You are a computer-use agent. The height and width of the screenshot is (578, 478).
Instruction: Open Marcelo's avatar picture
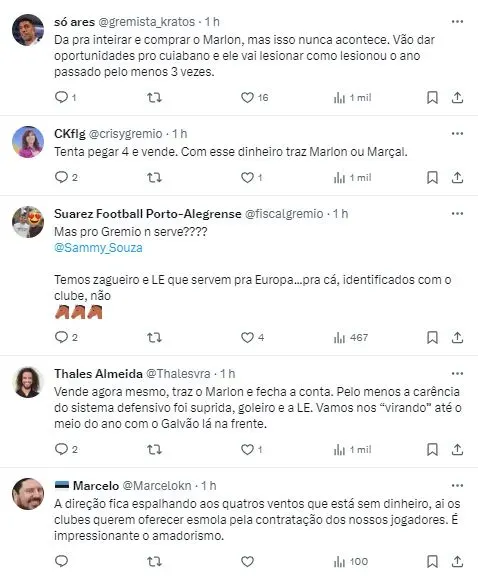click(x=28, y=494)
